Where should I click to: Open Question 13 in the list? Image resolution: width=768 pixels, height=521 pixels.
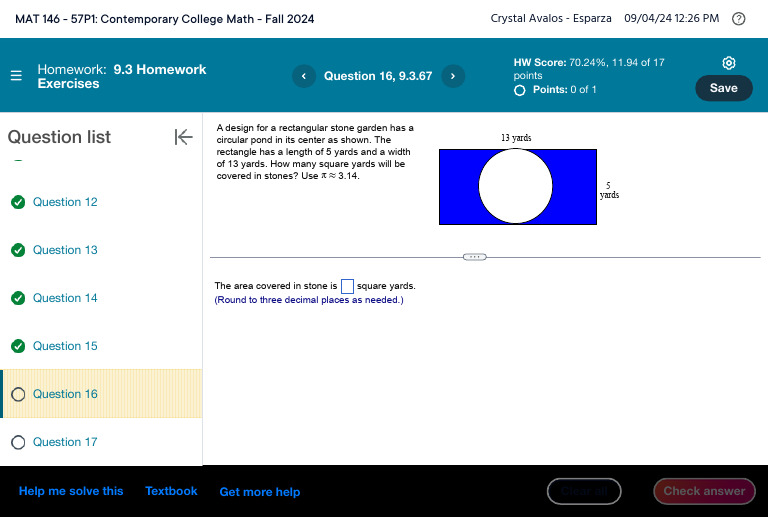tap(65, 250)
